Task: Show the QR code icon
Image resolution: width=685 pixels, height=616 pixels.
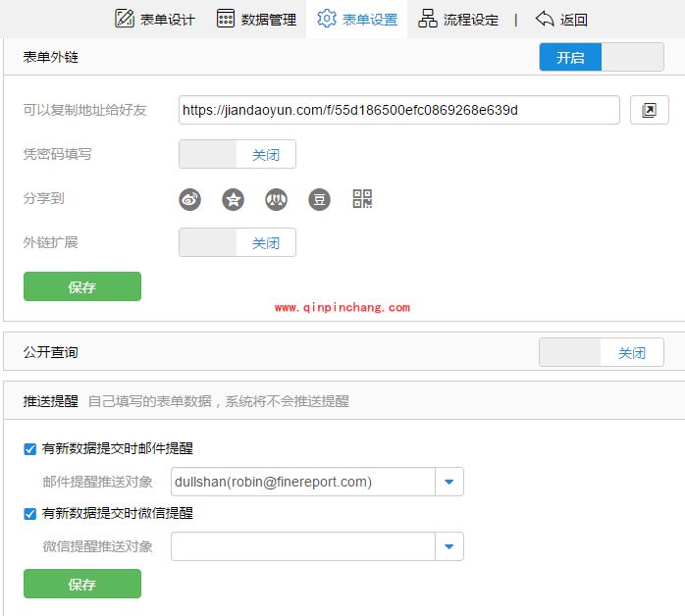Action: [362, 199]
